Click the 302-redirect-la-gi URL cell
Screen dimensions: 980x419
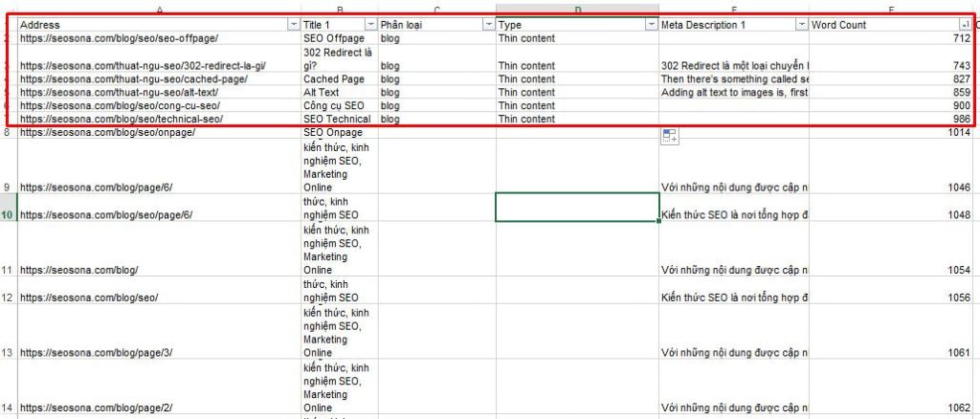click(159, 58)
